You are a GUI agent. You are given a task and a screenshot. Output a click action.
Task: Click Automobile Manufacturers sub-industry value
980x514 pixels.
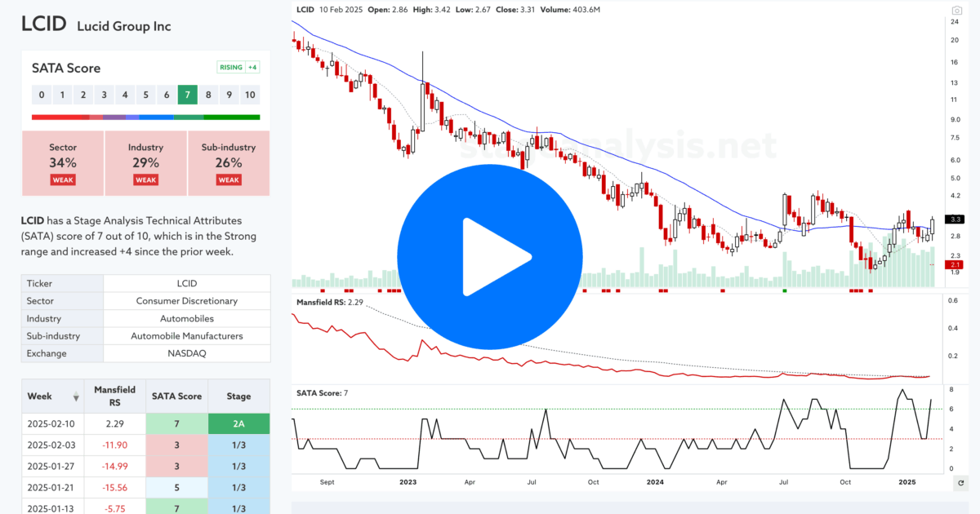[x=187, y=336]
